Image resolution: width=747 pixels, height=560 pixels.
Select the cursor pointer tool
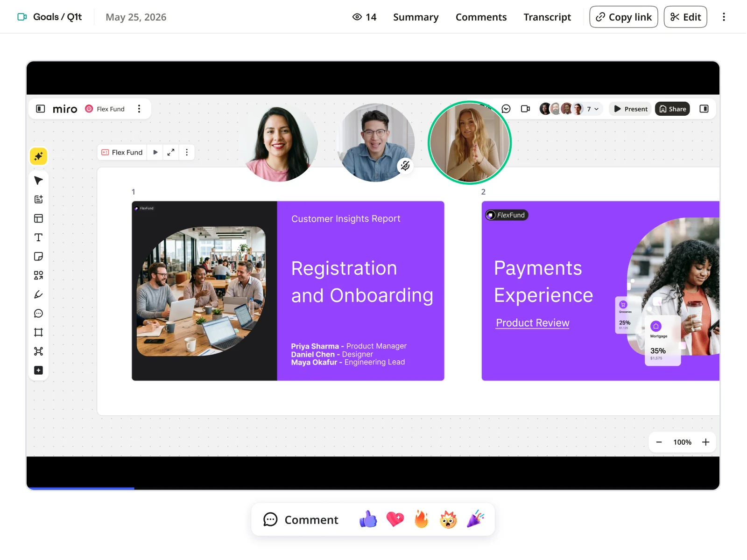39,181
